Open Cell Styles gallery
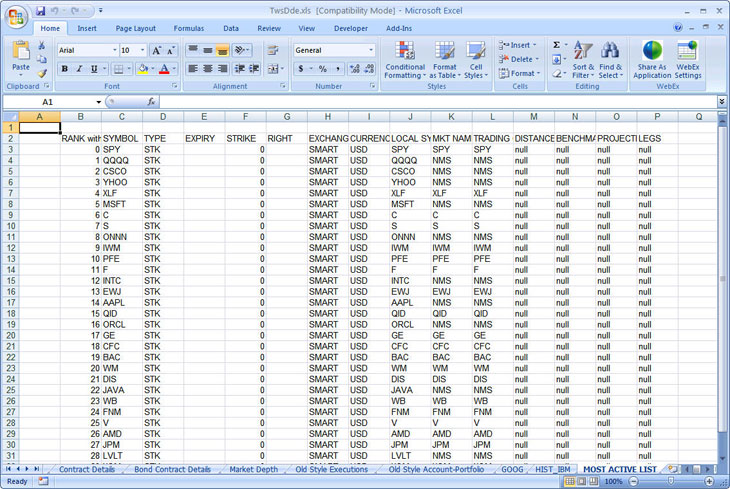The height and width of the screenshot is (489, 730). [x=476, y=60]
